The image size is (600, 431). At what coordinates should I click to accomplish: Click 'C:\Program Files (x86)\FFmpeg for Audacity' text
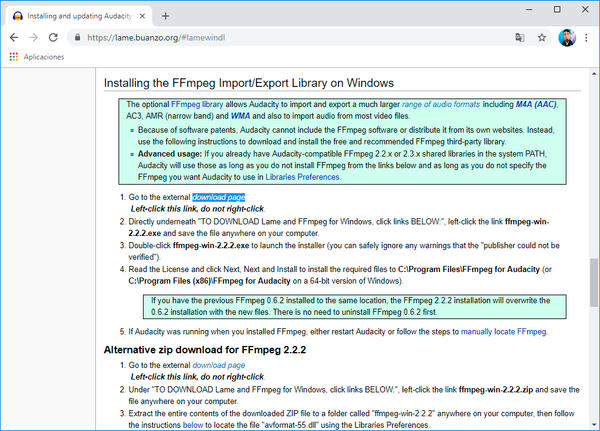pos(209,281)
